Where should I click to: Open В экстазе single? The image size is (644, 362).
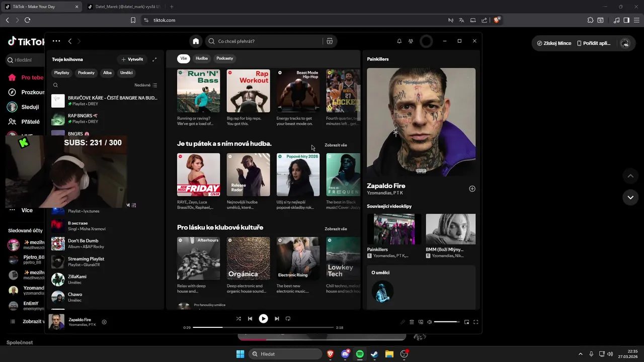[x=105, y=226]
